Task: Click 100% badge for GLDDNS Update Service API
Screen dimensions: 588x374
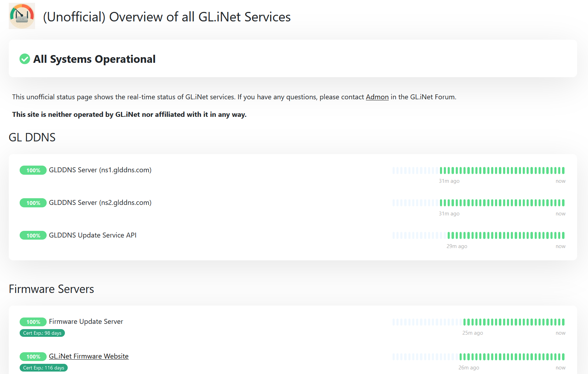Action: 33,235
